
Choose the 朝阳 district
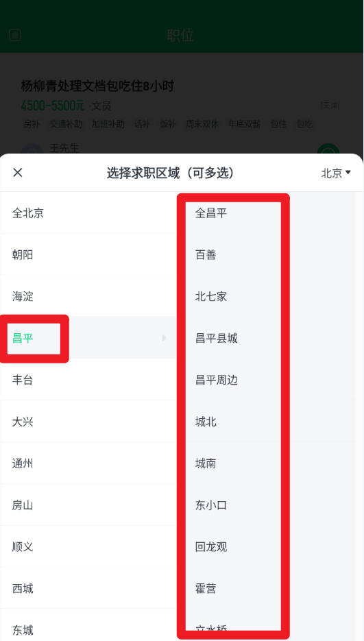(88, 254)
